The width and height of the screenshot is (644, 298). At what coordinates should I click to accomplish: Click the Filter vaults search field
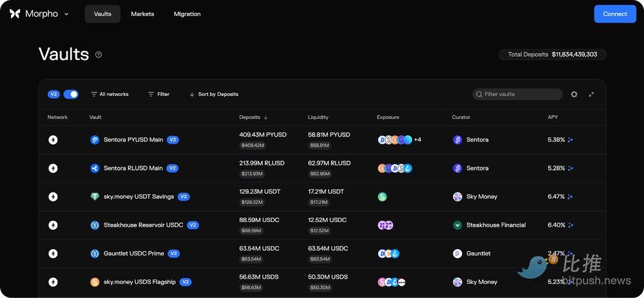(520, 94)
